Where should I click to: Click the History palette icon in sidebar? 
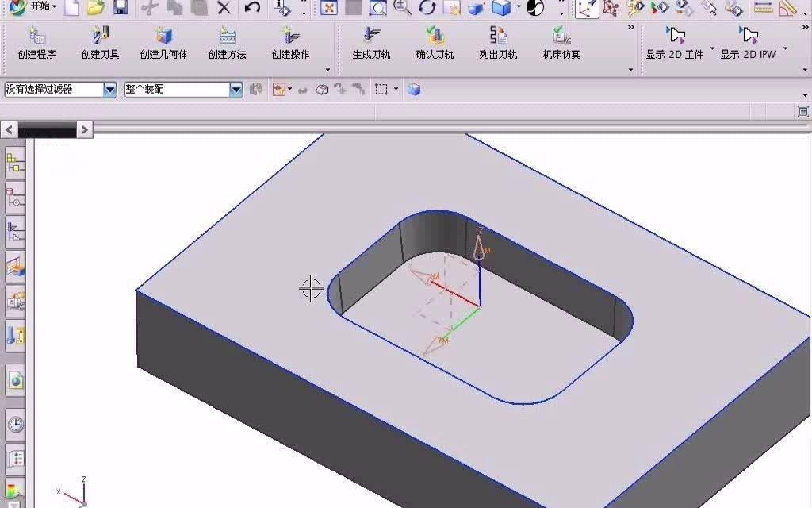pyautogui.click(x=14, y=424)
